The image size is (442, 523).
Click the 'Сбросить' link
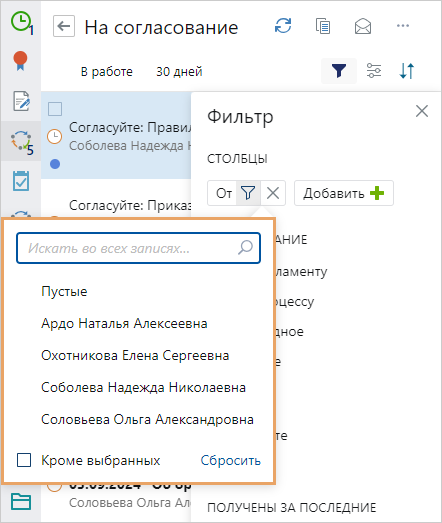click(231, 460)
